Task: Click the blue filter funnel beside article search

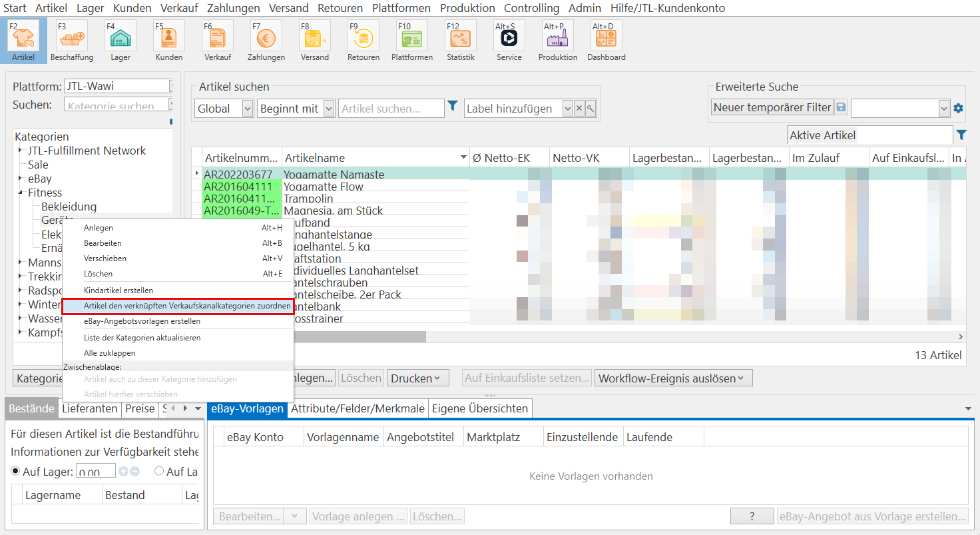Action: (x=453, y=106)
